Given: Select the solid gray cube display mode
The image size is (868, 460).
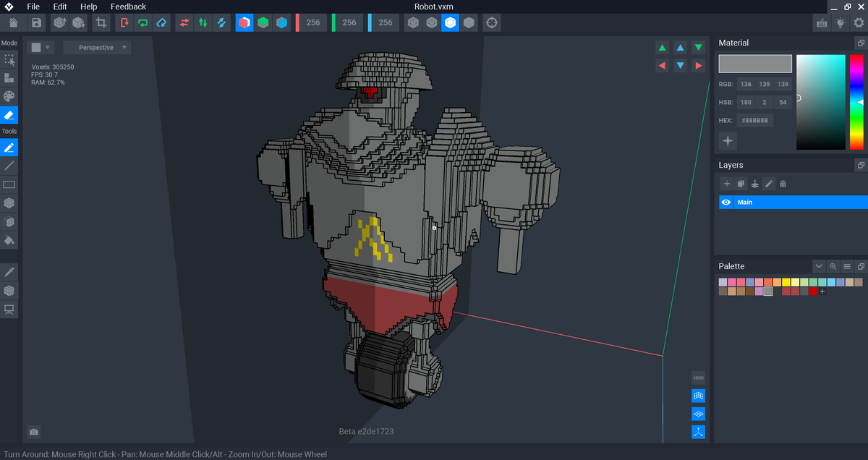Looking at the screenshot, I should click(x=469, y=22).
